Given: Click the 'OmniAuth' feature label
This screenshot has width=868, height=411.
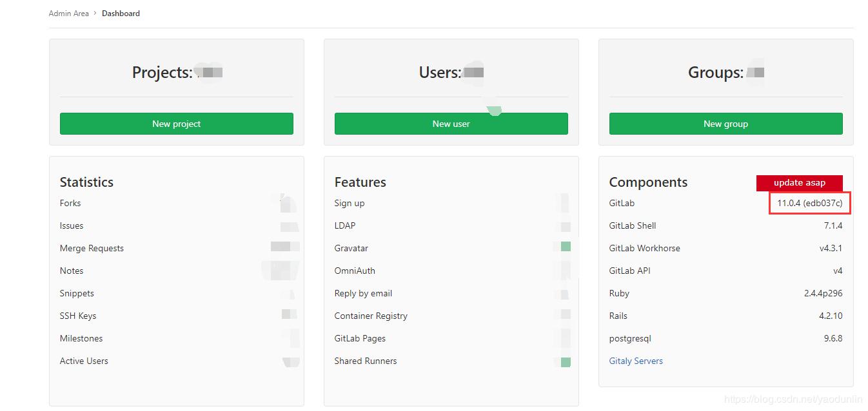Looking at the screenshot, I should (355, 271).
